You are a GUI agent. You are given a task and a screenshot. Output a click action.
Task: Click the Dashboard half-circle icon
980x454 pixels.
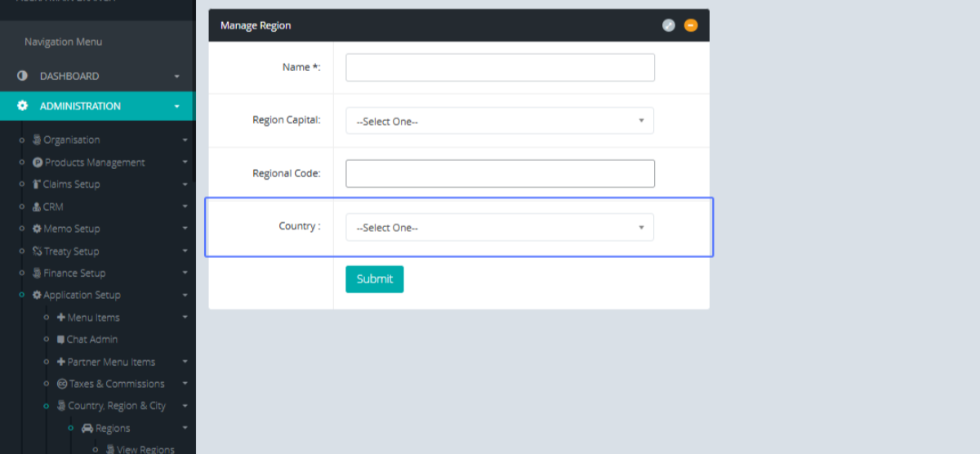23,76
